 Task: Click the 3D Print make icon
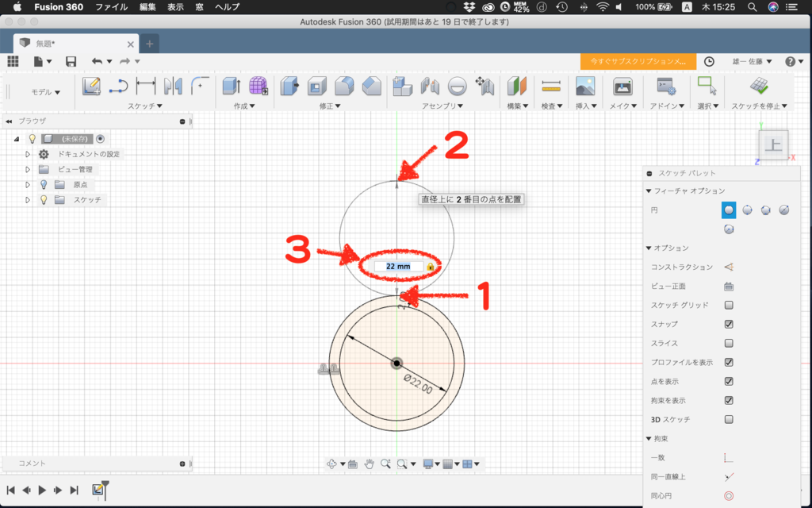coord(622,86)
